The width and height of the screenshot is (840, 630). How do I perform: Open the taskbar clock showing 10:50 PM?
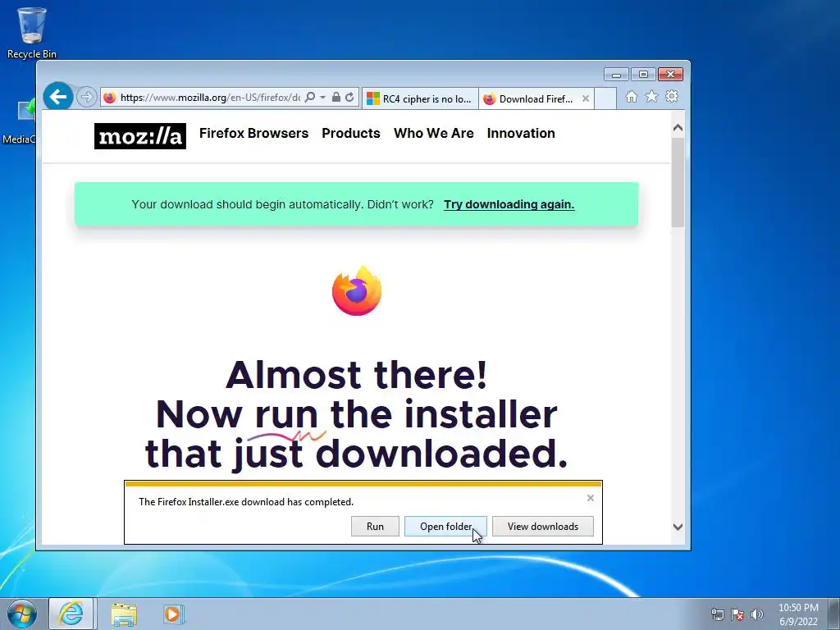click(x=798, y=614)
